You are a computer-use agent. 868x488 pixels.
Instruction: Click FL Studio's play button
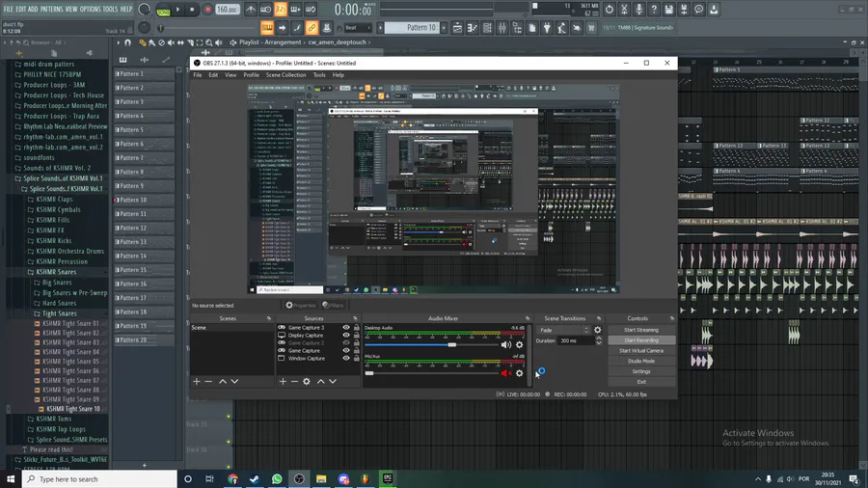177,10
